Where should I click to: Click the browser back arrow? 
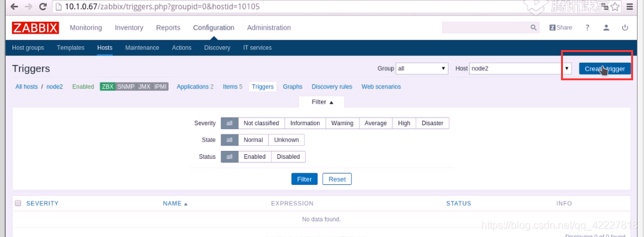(x=14, y=6)
